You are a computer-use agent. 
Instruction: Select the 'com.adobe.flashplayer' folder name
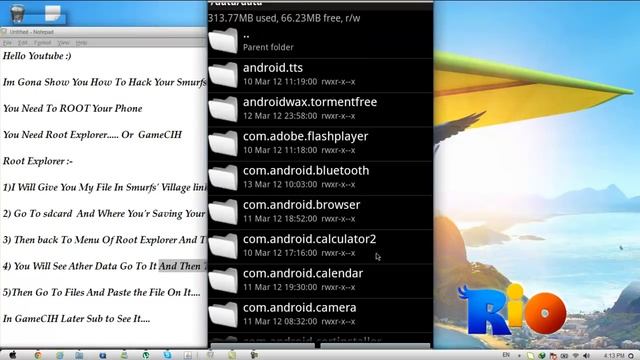point(305,136)
